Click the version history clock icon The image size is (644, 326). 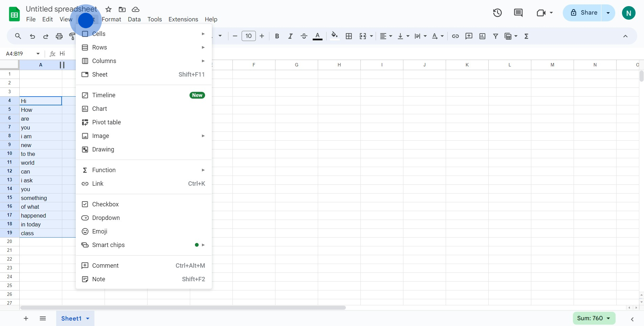497,13
